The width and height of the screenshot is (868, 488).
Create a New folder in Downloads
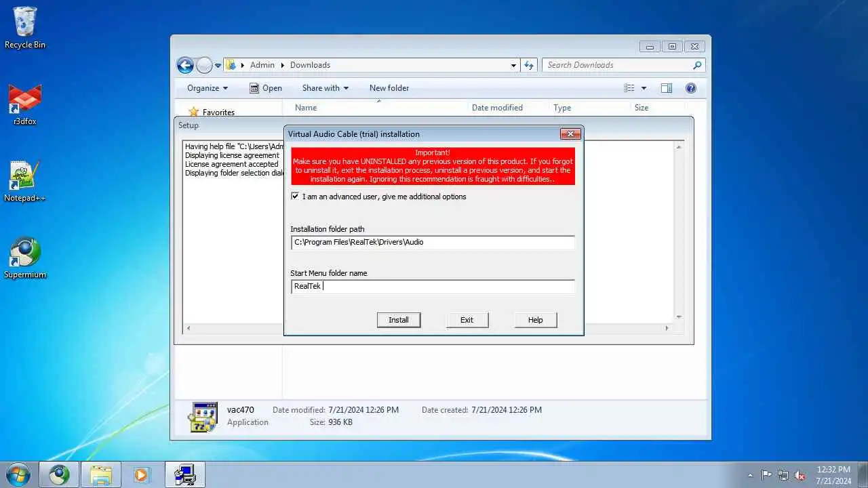(x=389, y=88)
